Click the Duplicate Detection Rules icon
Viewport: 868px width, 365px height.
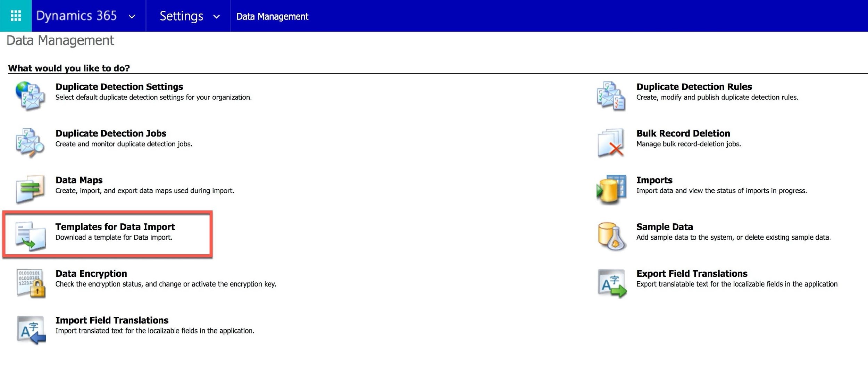[x=611, y=96]
